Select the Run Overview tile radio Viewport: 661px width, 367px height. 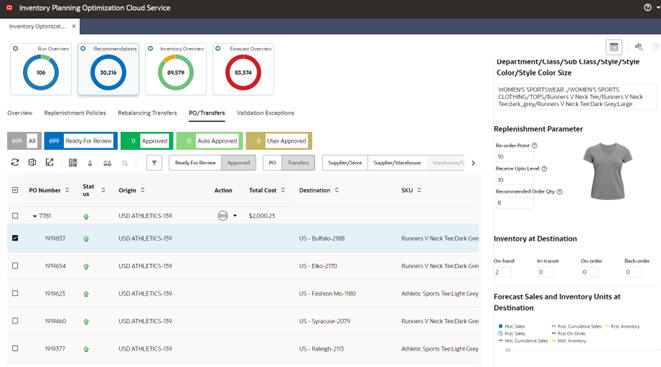click(x=16, y=48)
